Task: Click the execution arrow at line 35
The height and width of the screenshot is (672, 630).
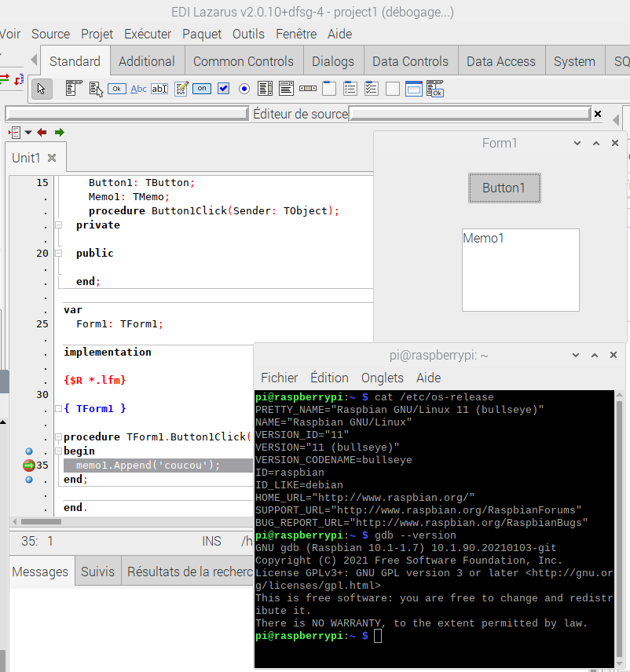Action: coord(29,466)
